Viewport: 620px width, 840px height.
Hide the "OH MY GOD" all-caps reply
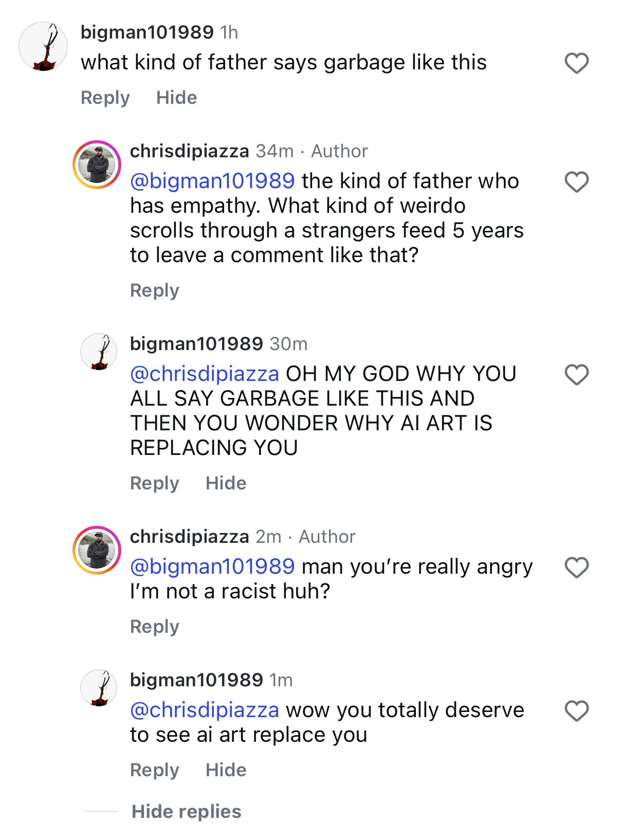tap(226, 483)
